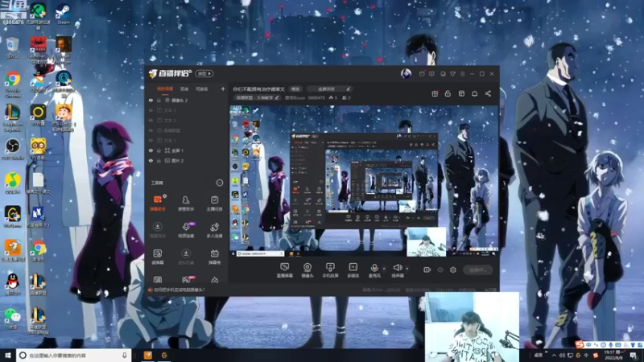
Task: Click the layout panel icon left of bell
Action: [x=461, y=93]
